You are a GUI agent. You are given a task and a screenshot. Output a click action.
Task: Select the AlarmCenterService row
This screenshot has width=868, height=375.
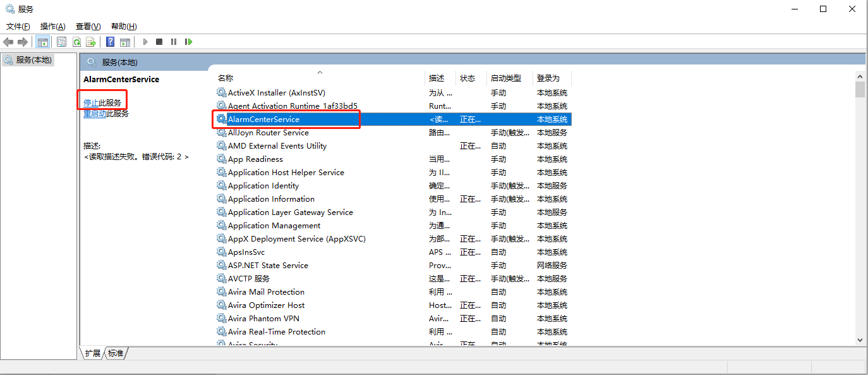coord(393,119)
